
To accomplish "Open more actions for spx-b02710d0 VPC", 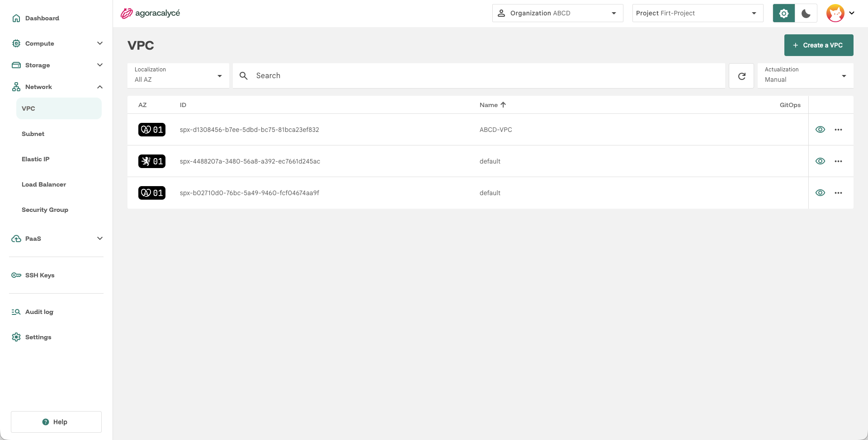I will pyautogui.click(x=838, y=193).
